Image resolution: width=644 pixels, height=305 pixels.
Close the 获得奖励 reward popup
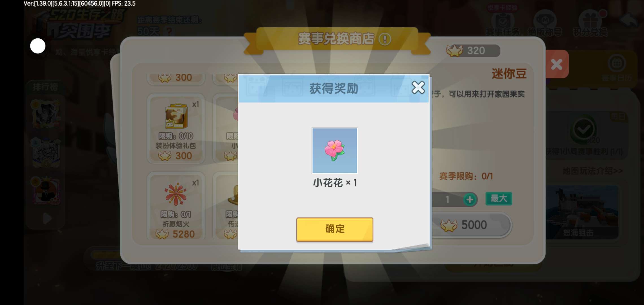click(x=418, y=87)
